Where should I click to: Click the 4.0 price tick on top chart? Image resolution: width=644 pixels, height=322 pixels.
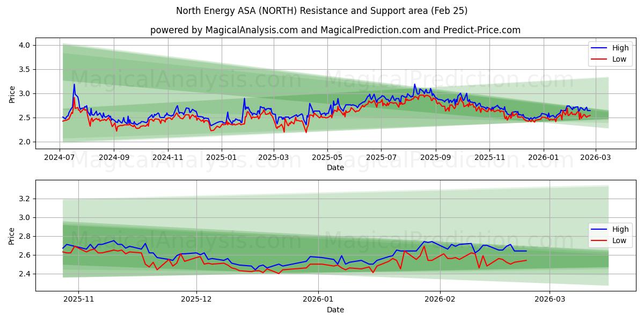coord(25,46)
